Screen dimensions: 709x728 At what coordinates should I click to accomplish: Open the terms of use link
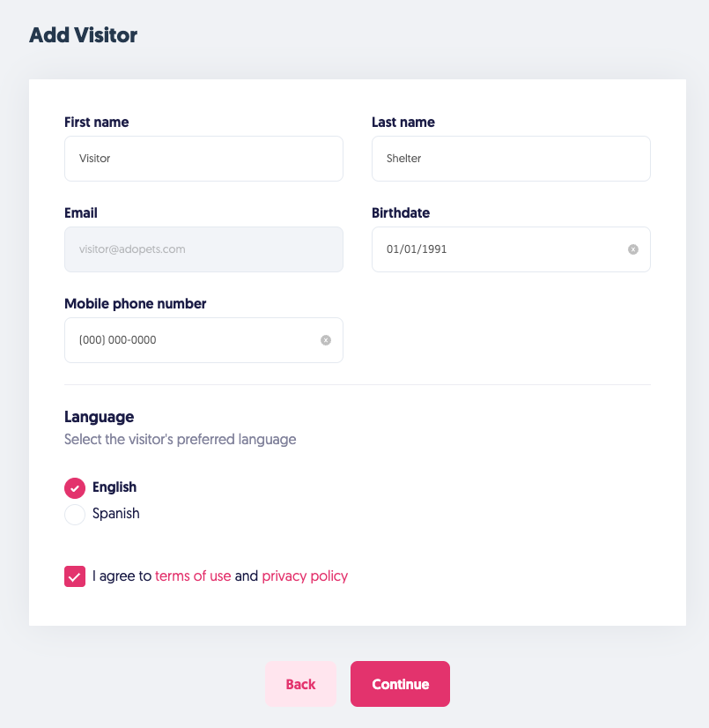[193, 576]
